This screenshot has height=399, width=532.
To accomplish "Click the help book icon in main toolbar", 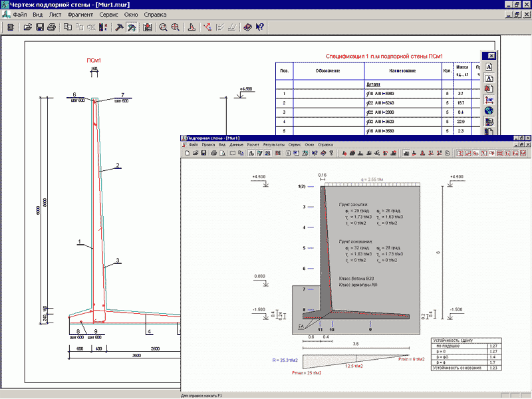I will click(247, 27).
